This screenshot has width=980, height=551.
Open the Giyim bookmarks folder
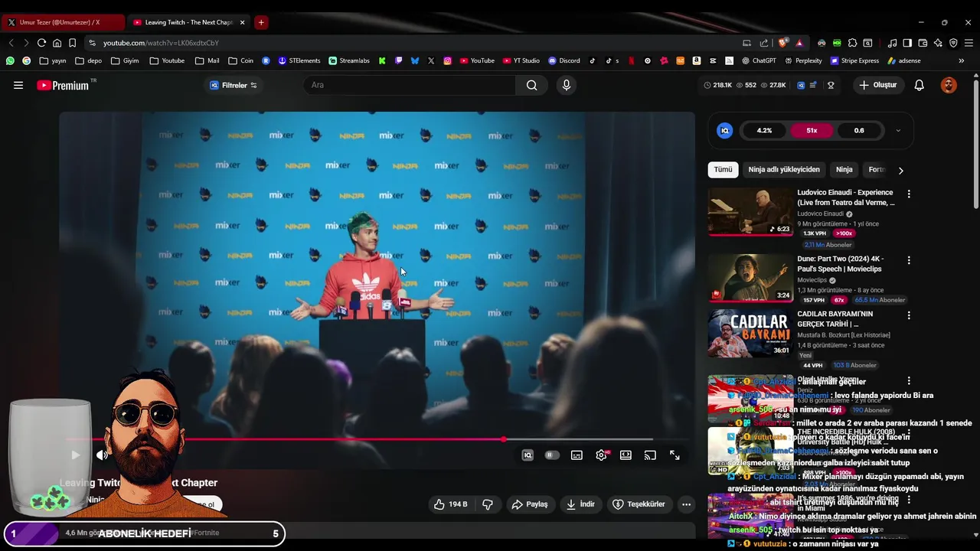[x=125, y=60]
